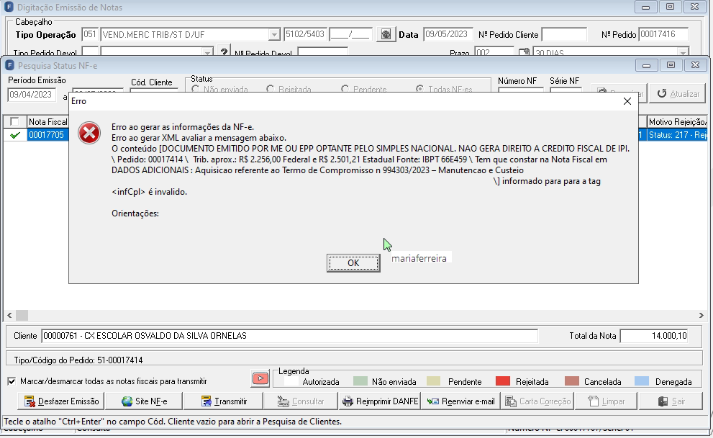
Task: Minimize the Pesquisa Status NF-e window
Action: 646,65
